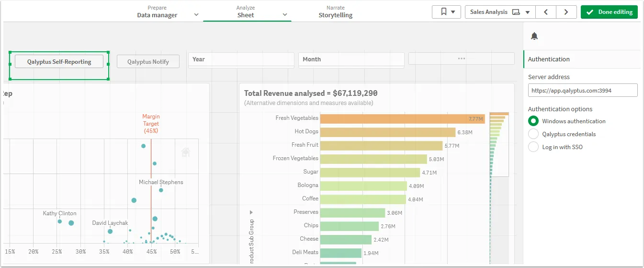The width and height of the screenshot is (644, 268).
Task: Click the Fresh Vegetables revenue bar
Action: [x=402, y=118]
